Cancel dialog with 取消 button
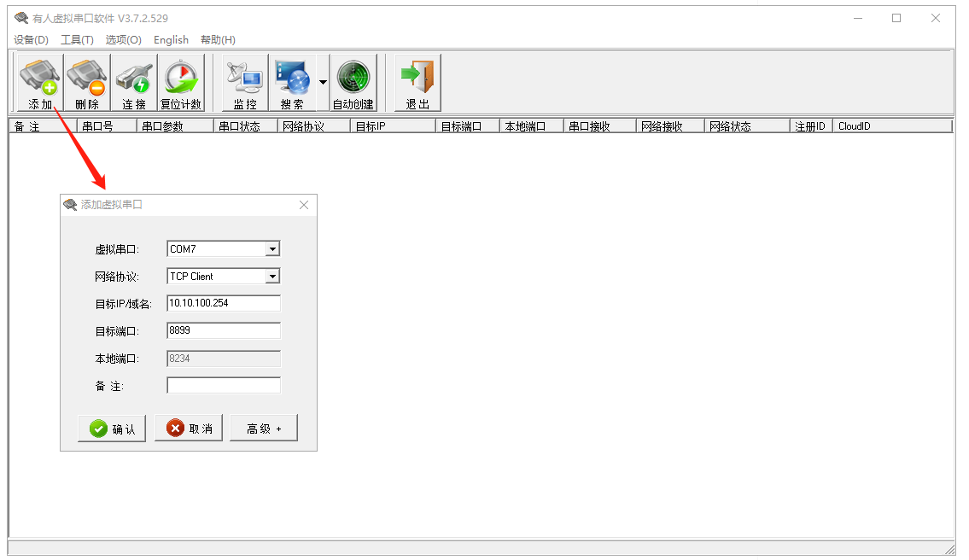The image size is (969, 560). coord(189,429)
